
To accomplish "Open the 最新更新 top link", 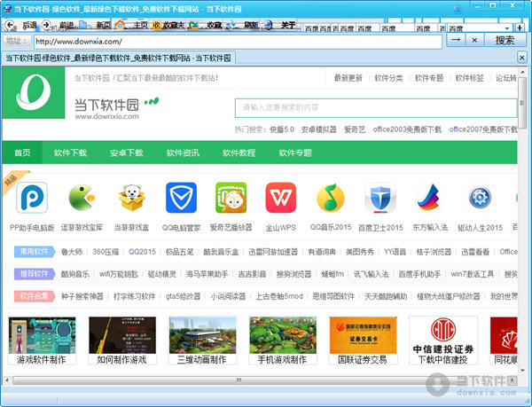I will point(348,78).
